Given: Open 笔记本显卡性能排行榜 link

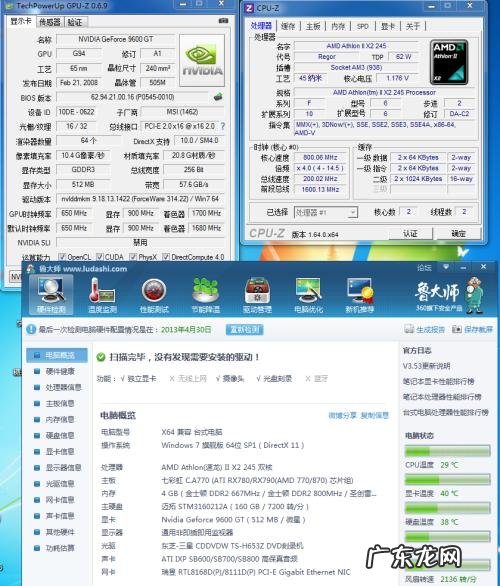Looking at the screenshot, I should coord(439,381).
